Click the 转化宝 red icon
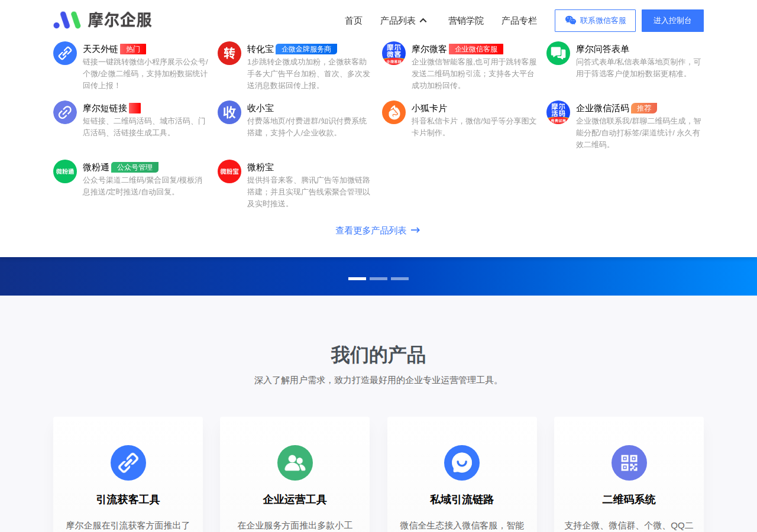This screenshot has width=757, height=532. click(229, 53)
